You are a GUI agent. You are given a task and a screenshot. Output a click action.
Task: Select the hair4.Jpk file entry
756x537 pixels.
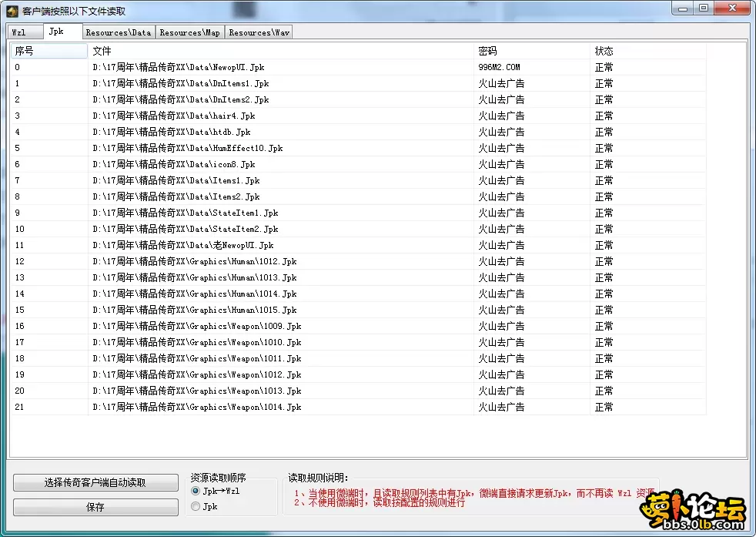[x=231, y=116]
